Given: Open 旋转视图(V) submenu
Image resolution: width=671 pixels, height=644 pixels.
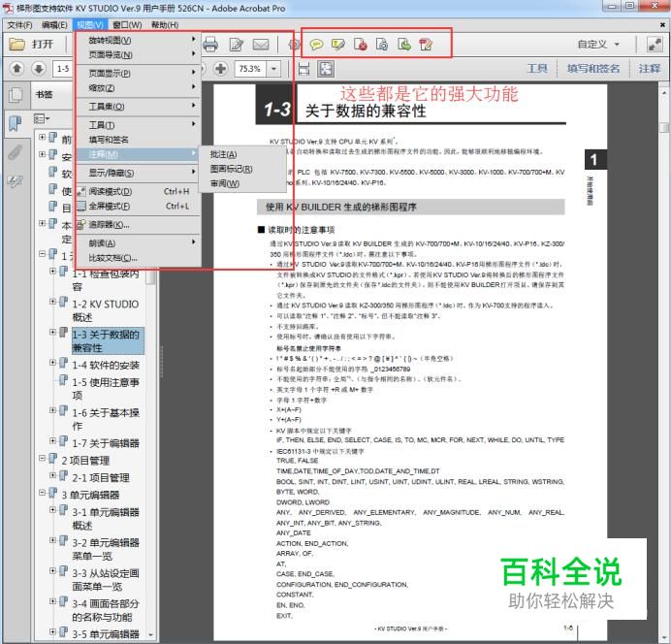Looking at the screenshot, I should click(139, 40).
